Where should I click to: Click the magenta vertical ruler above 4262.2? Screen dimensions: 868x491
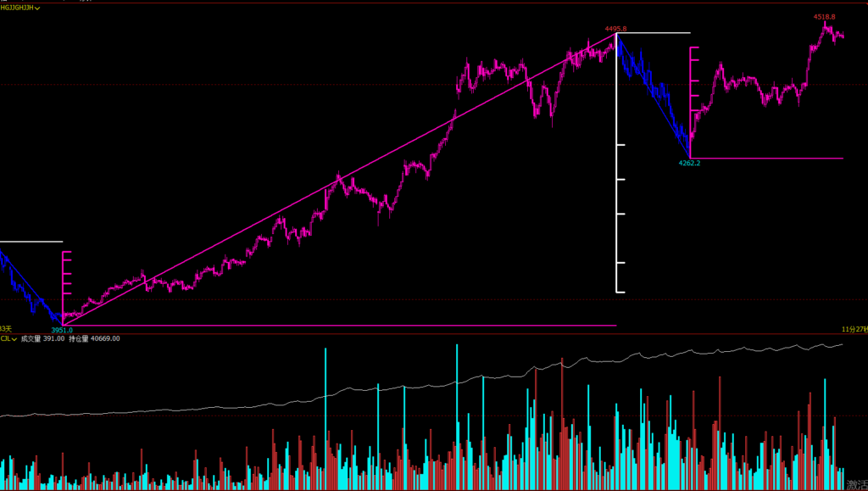coord(691,93)
